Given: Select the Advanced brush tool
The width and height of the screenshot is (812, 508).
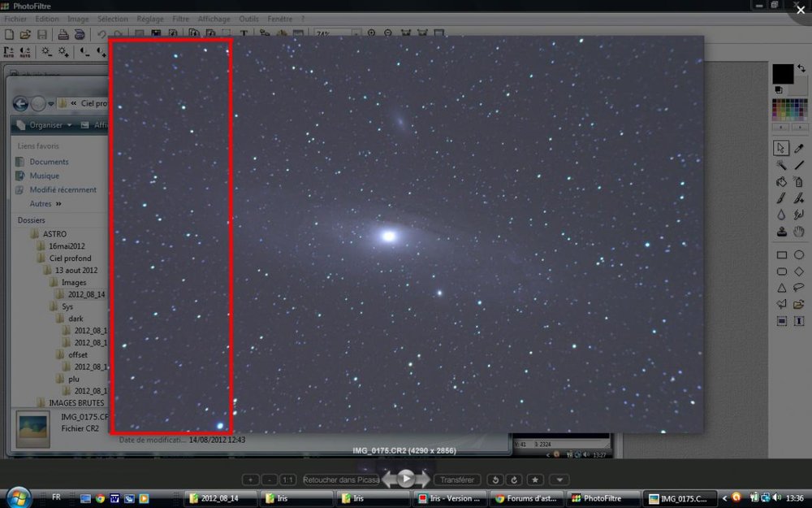Looking at the screenshot, I should (799, 198).
